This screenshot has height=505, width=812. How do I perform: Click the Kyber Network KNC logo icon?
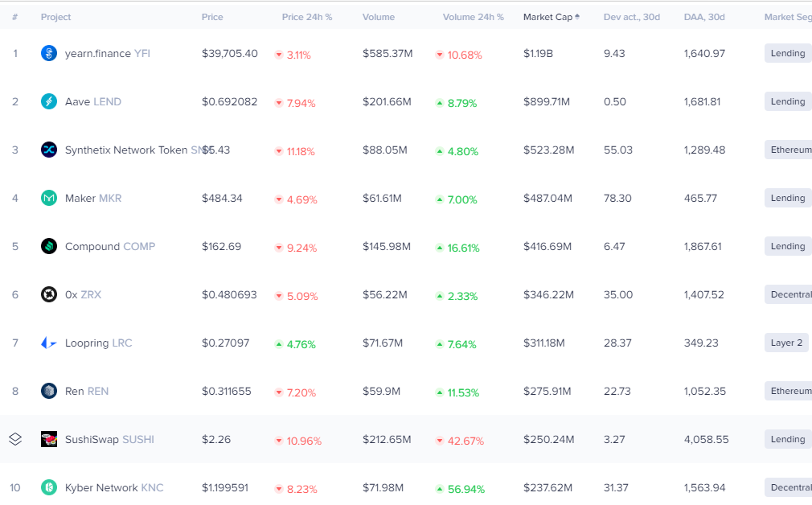click(x=49, y=487)
